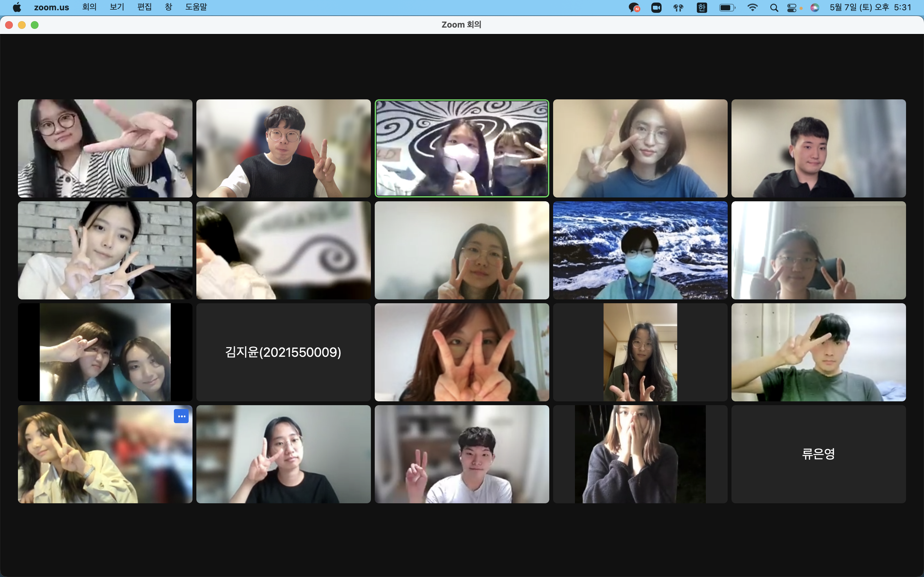Open the Wi-Fi status menu
This screenshot has height=577, width=924.
tap(752, 8)
